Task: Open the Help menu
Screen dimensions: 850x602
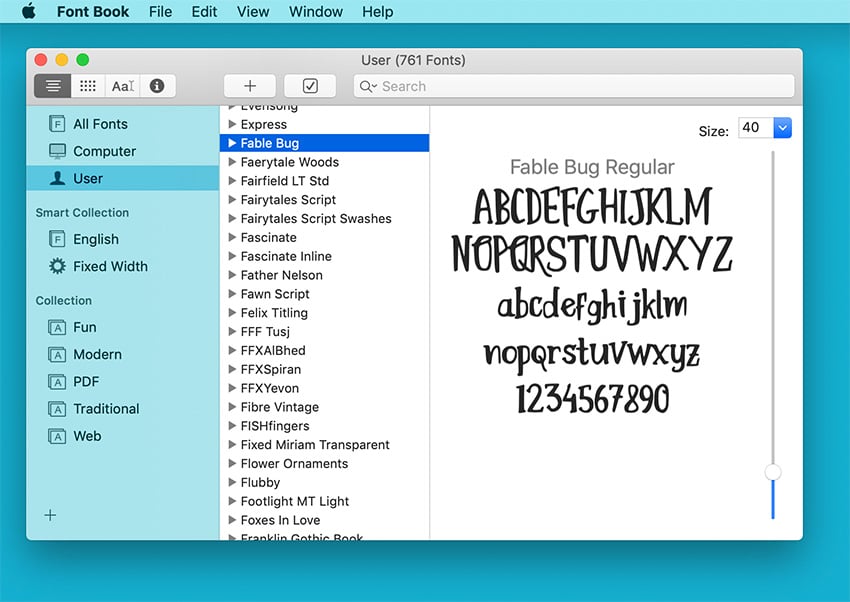Action: (x=377, y=11)
